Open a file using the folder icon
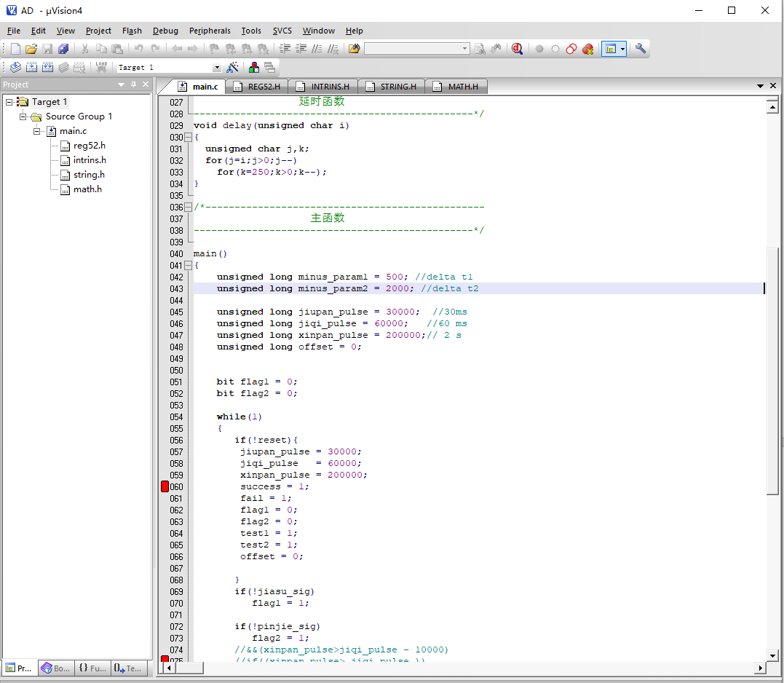This screenshot has width=784, height=683. tap(31, 49)
